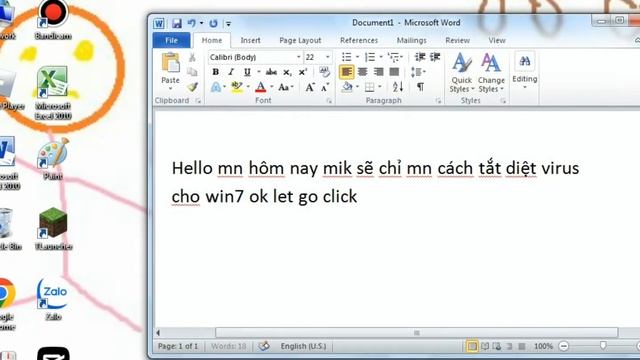Open the Editing group menu
The image size is (640, 360).
[524, 71]
